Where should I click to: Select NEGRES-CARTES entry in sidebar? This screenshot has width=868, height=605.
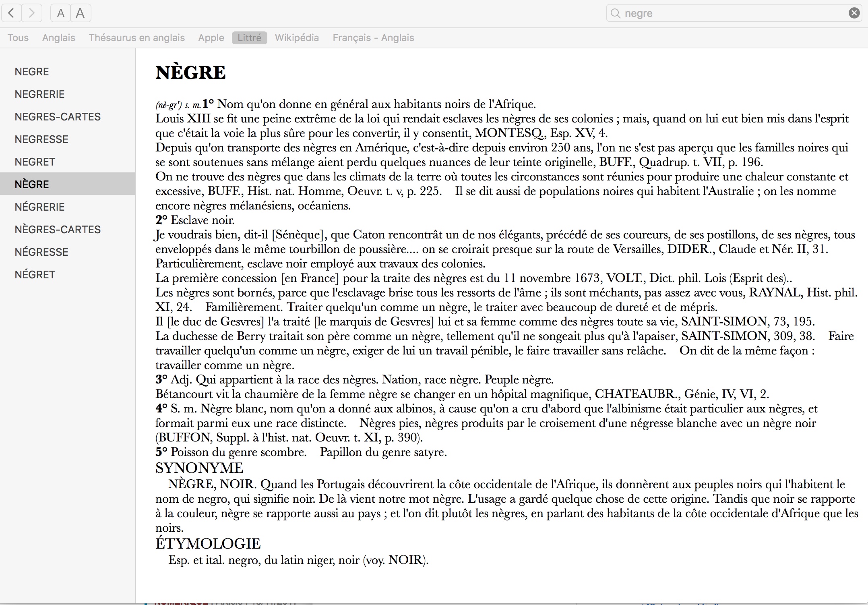tap(58, 117)
